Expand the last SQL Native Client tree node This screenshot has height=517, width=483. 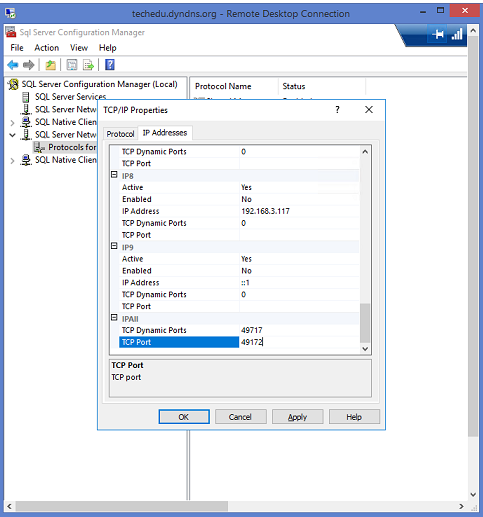click(x=12, y=161)
